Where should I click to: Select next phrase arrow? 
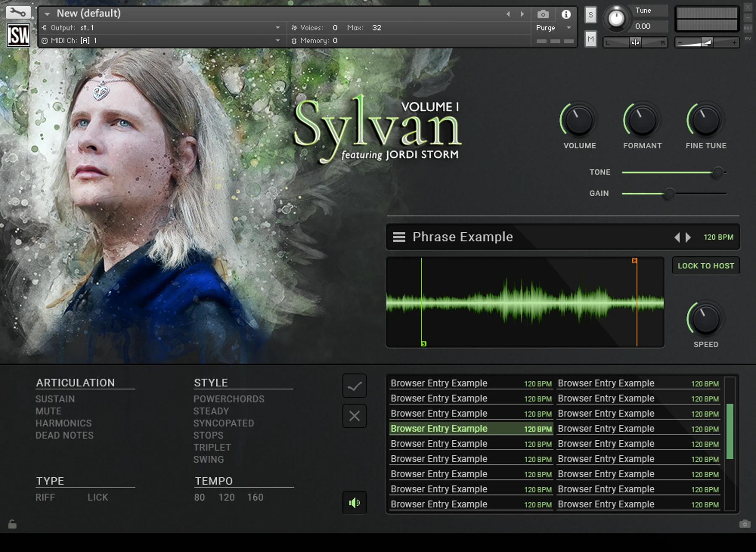(688, 237)
